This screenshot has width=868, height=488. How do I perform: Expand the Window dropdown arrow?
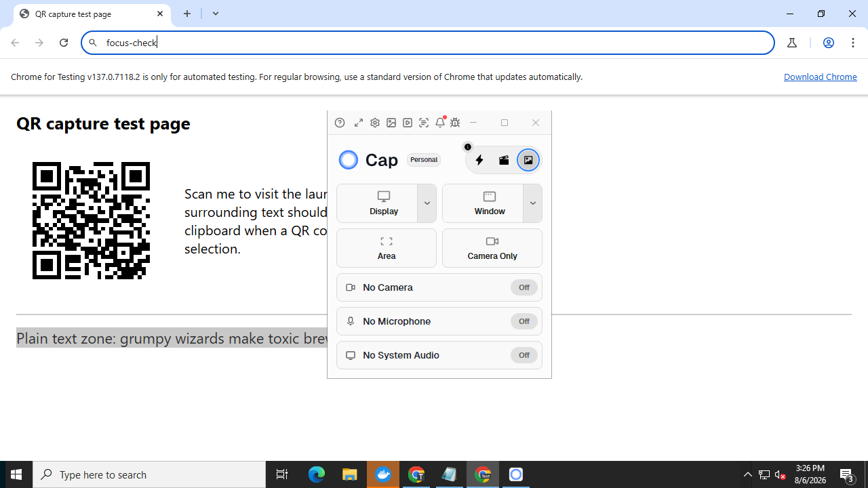pos(533,203)
